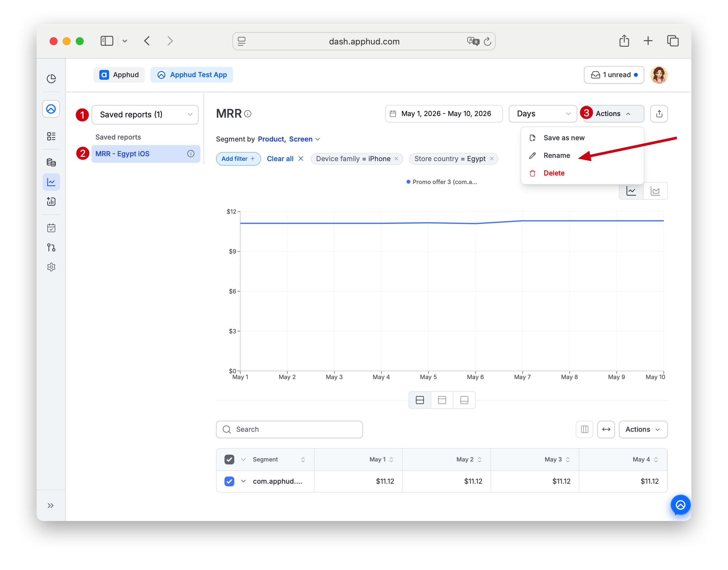Open the dashboard list sidebar icon
The width and height of the screenshot is (728, 570).
51,136
